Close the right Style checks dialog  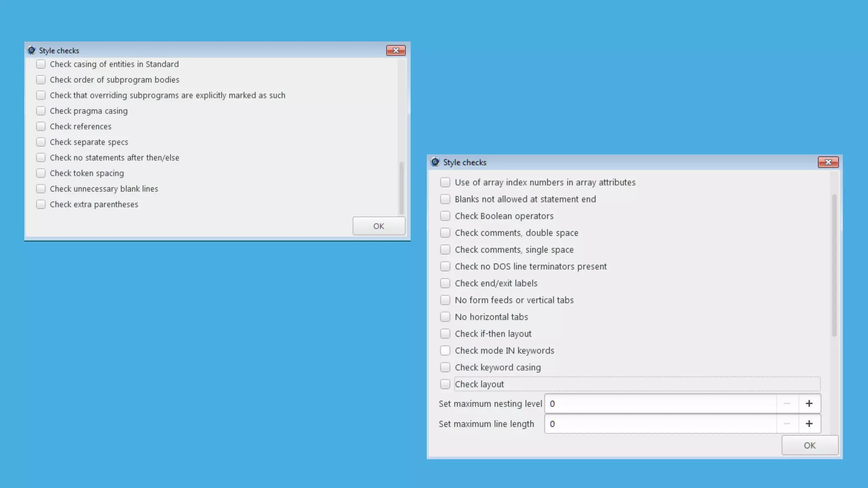click(x=828, y=162)
